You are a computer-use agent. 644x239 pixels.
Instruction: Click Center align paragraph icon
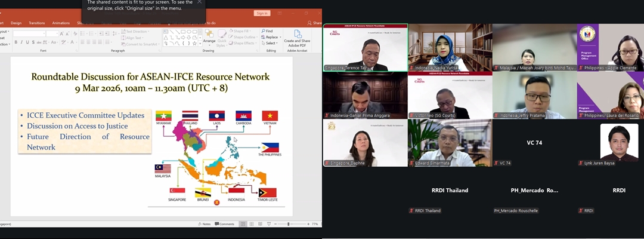tap(88, 42)
